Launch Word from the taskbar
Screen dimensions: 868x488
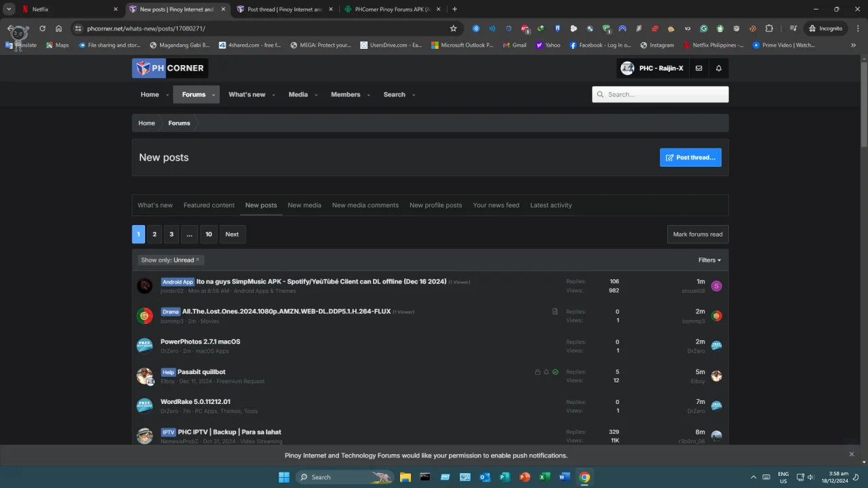click(564, 477)
